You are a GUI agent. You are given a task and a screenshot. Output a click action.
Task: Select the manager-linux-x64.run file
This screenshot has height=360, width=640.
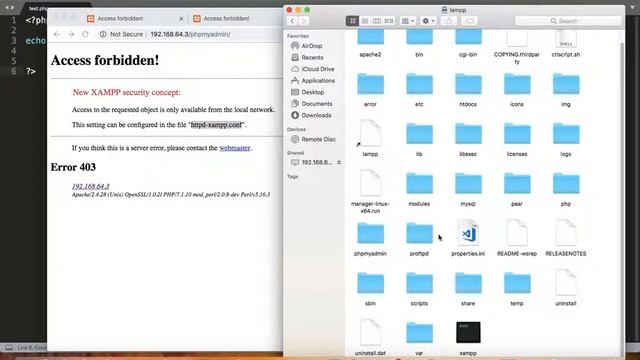(x=370, y=183)
